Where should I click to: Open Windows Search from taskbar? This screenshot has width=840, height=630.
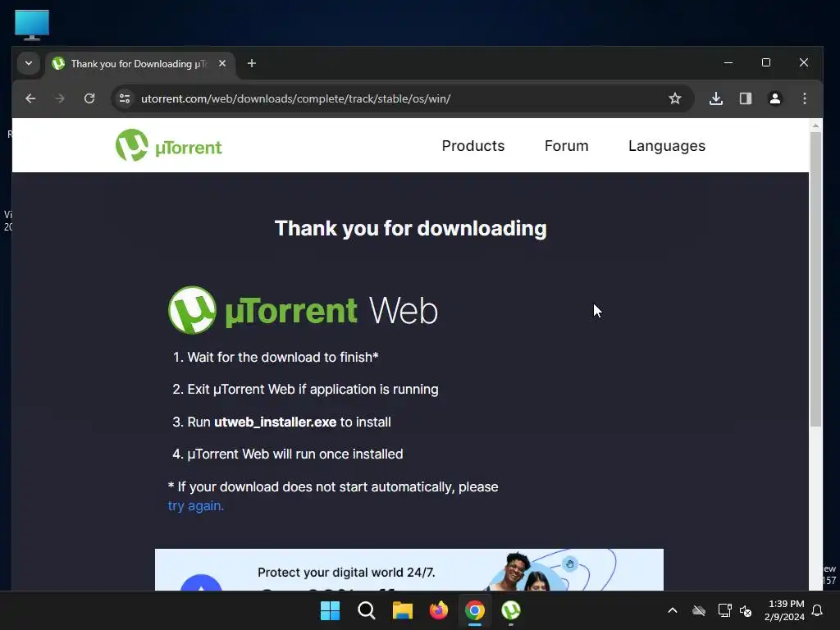click(x=367, y=610)
